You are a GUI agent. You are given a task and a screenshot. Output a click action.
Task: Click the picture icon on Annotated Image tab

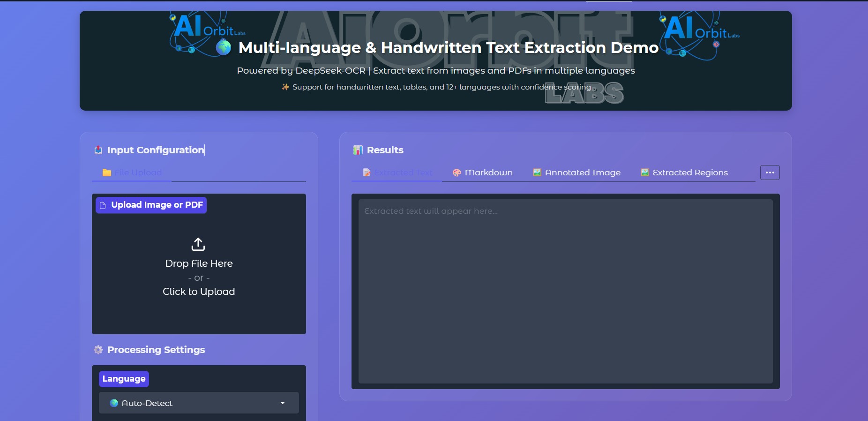(x=537, y=173)
